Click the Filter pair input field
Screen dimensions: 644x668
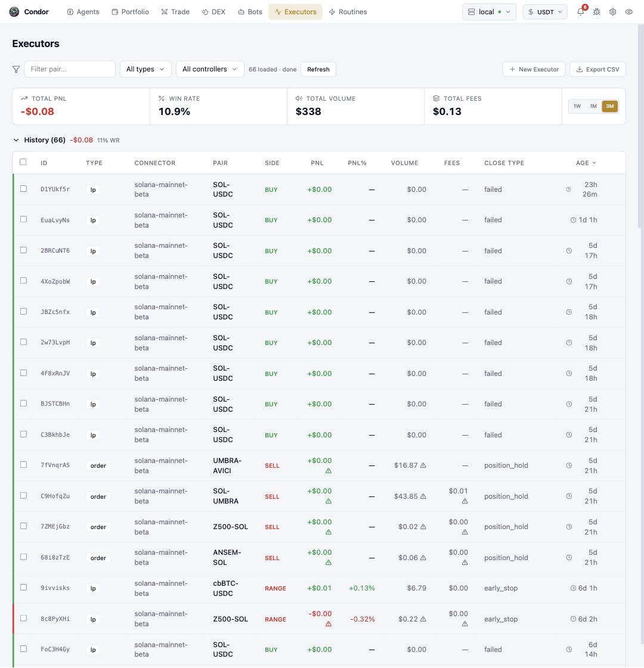[x=70, y=69]
